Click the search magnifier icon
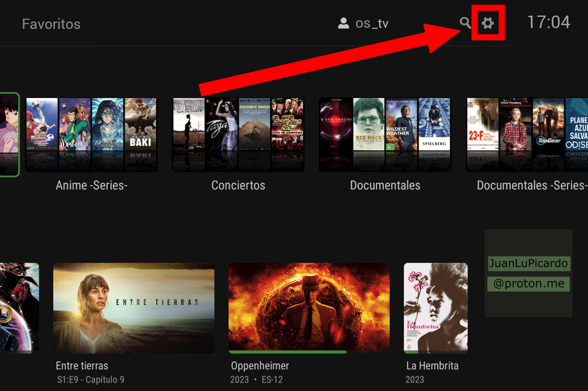 [465, 23]
